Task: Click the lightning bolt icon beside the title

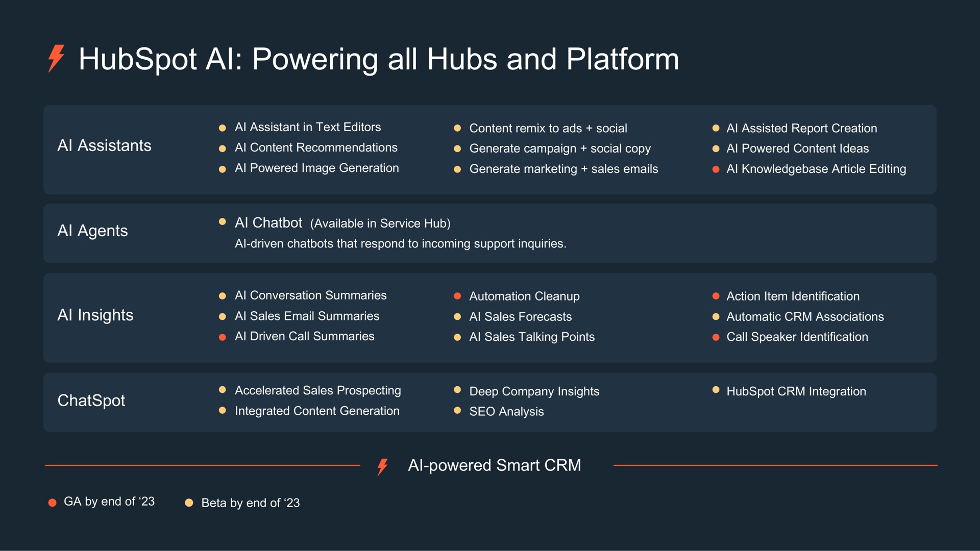Action: pos(56,58)
